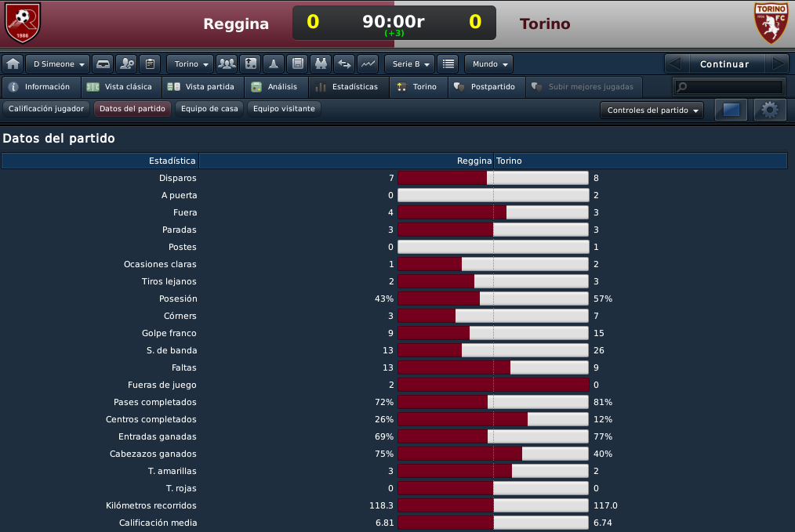
Task: Open the Serie B dropdown menu
Action: 410,63
